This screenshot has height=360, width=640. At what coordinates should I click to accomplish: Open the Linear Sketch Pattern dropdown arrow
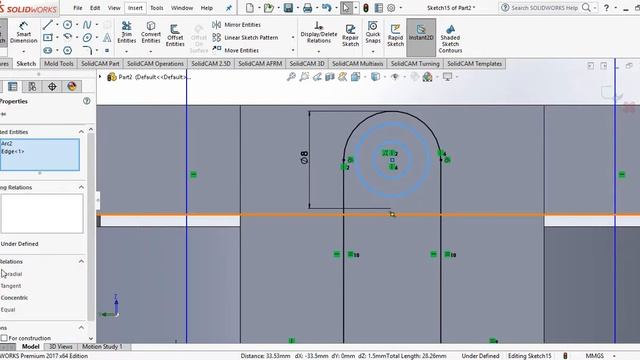tap(293, 38)
